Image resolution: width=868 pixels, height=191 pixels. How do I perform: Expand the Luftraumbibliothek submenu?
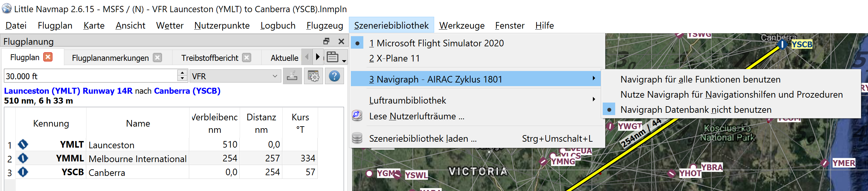[x=476, y=100]
